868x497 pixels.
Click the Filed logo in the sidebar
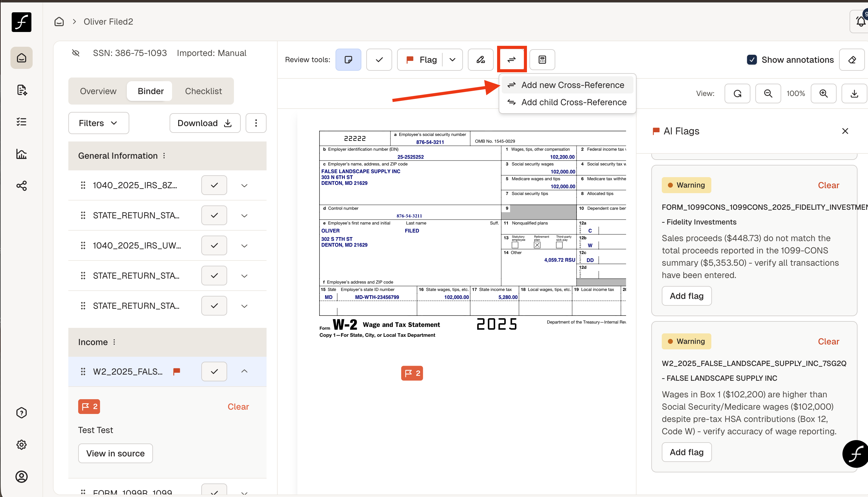[22, 22]
